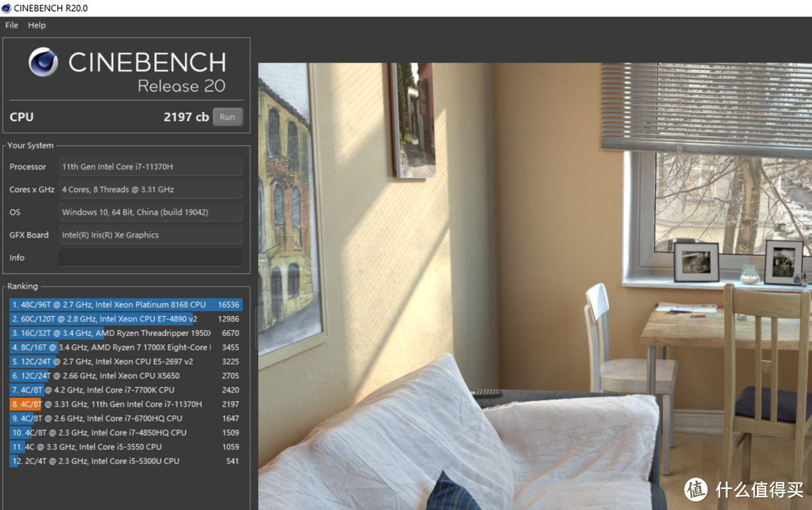Image resolution: width=812 pixels, height=510 pixels.
Task: Select ranking row Core i7-7700K CPU
Action: point(126,390)
